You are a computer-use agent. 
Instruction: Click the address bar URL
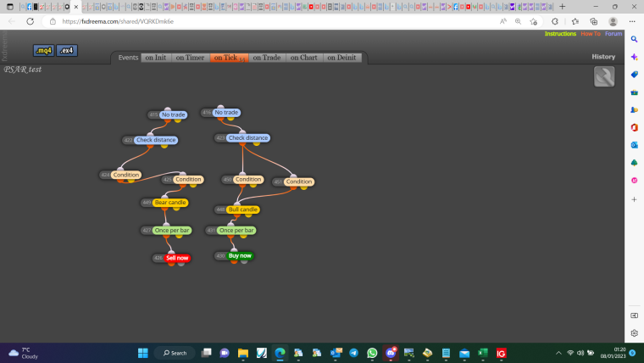pyautogui.click(x=118, y=21)
